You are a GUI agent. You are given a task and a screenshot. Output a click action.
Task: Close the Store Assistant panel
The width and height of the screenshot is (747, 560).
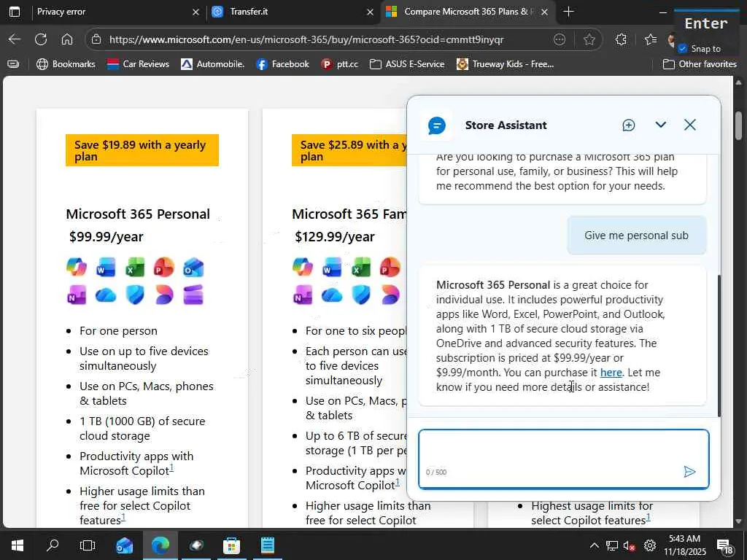pos(690,125)
